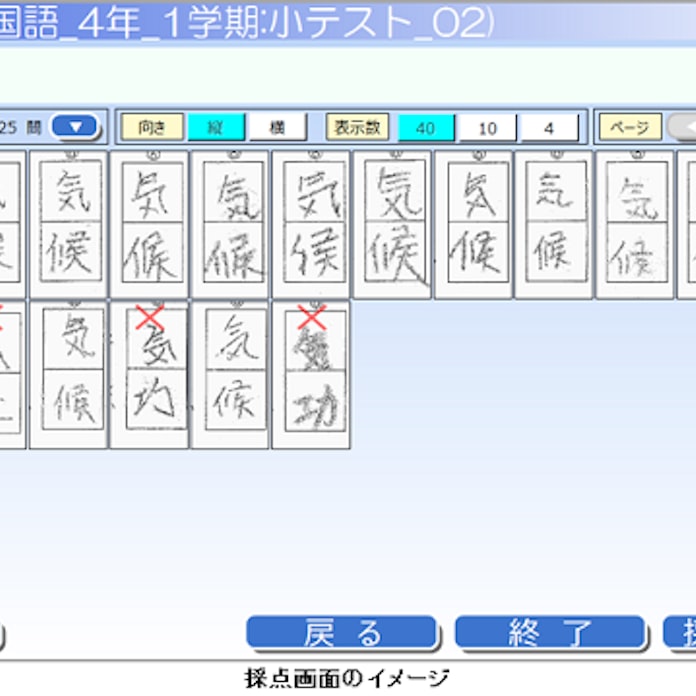
Task: Select the unmarked answer card between the two red-X cards
Action: tap(230, 375)
